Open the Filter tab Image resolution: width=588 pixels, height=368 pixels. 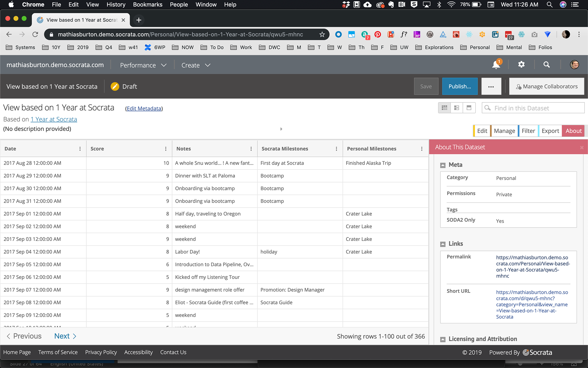528,131
